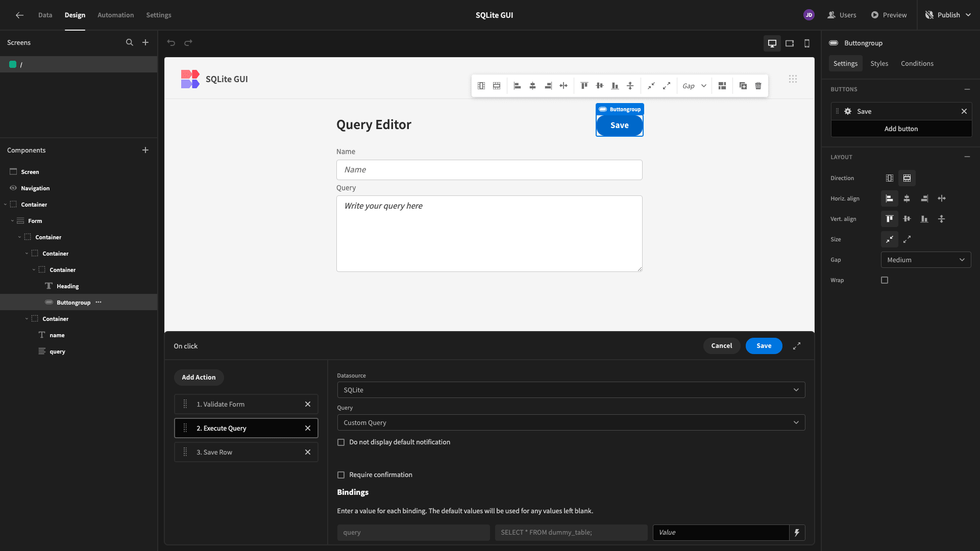Add a new screen with the plus icon
Image resolution: width=980 pixels, height=551 pixels.
coord(145,43)
